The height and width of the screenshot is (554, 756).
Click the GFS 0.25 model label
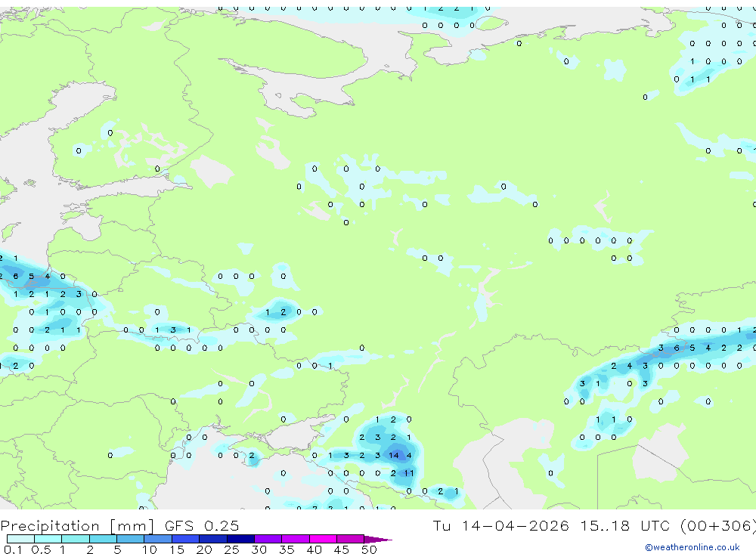[202, 525]
